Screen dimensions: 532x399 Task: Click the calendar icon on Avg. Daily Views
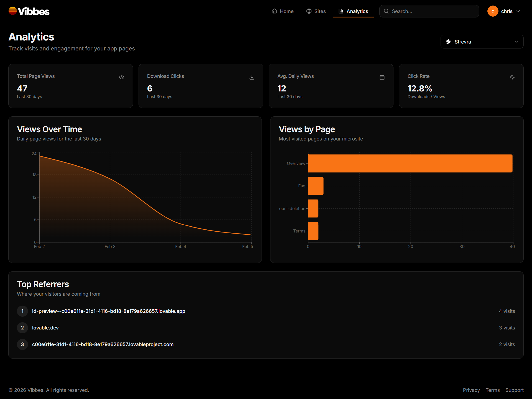(x=382, y=77)
